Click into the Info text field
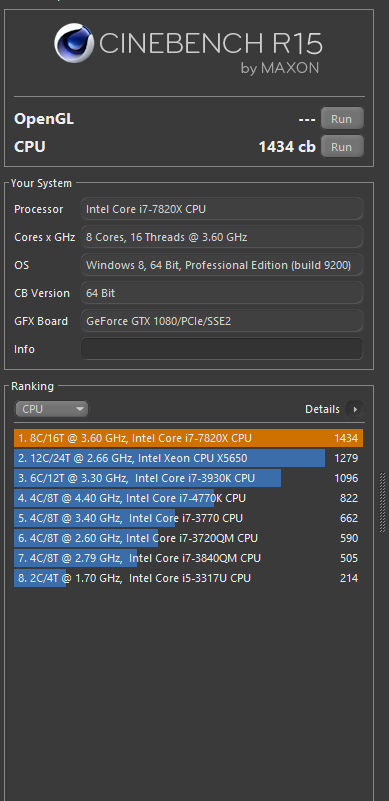The image size is (389, 801). (x=222, y=349)
